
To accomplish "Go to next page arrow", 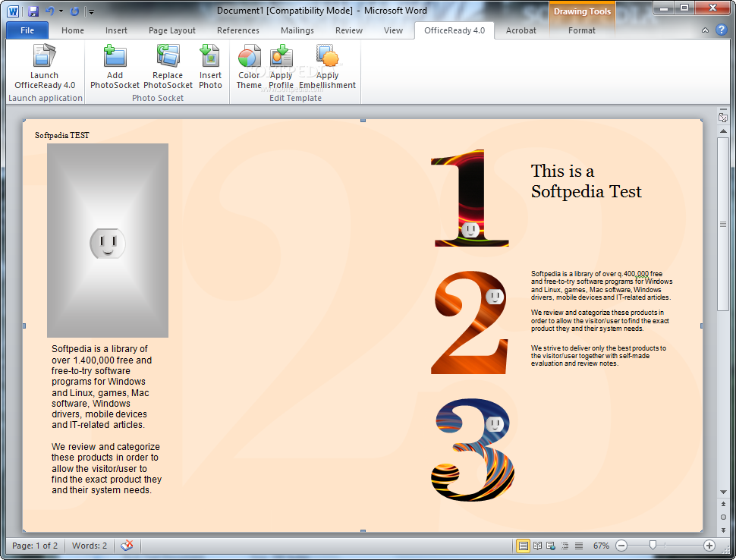I will coord(723,530).
